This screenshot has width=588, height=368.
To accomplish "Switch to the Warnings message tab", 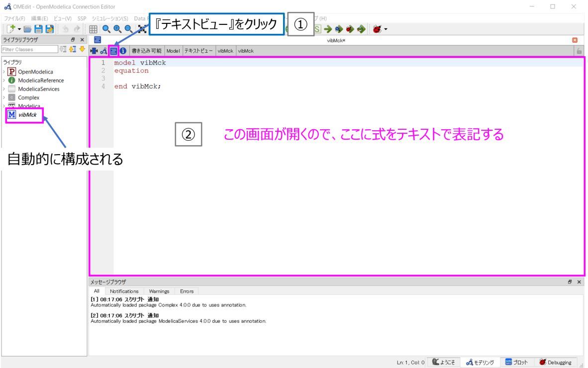I will tap(159, 291).
